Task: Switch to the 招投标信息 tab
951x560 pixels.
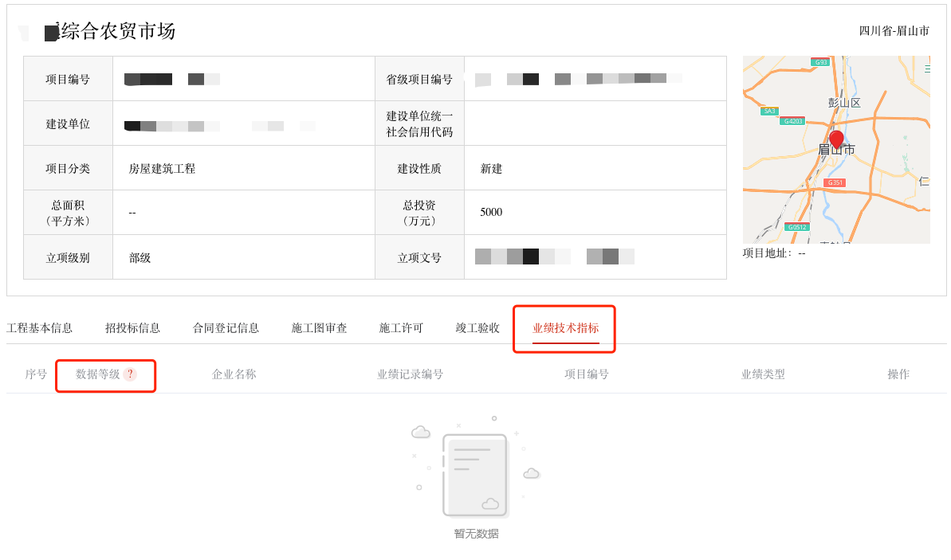Action: 133,328
